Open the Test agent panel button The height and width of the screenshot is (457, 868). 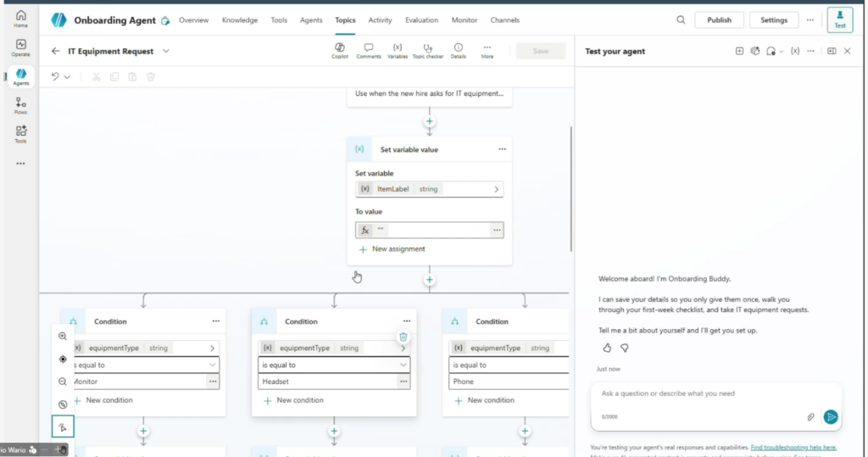840,20
